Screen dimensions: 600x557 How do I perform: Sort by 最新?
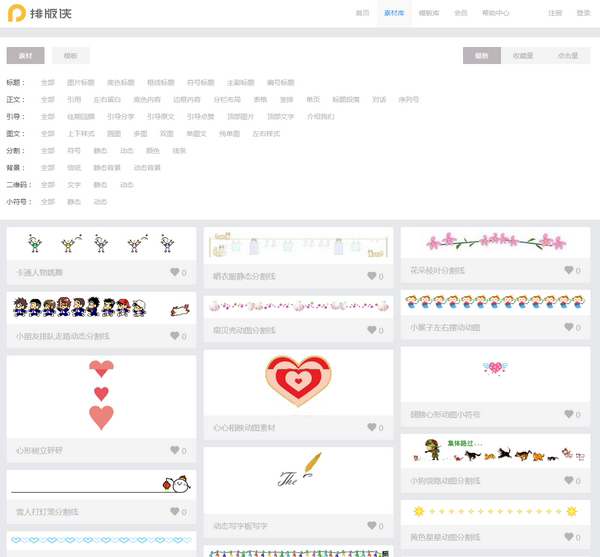481,55
